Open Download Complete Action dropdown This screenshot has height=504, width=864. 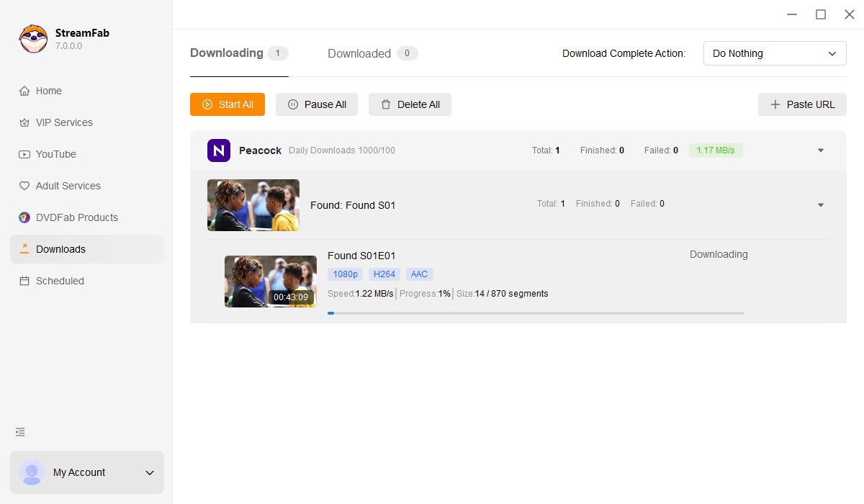point(774,53)
